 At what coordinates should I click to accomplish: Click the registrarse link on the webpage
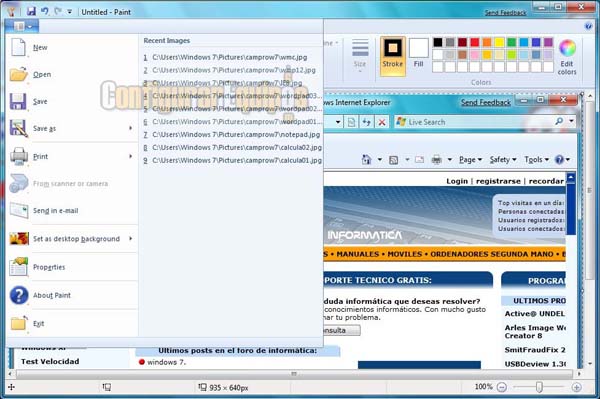click(498, 181)
